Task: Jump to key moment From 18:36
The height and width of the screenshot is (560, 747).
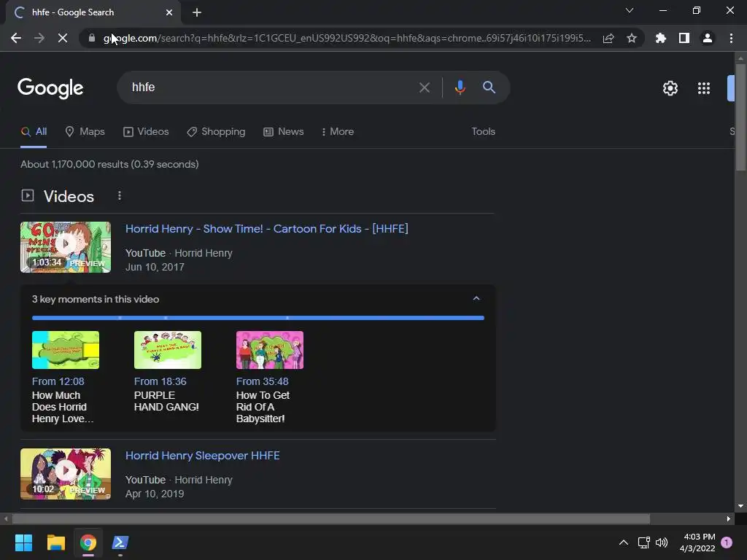Action: [160, 381]
